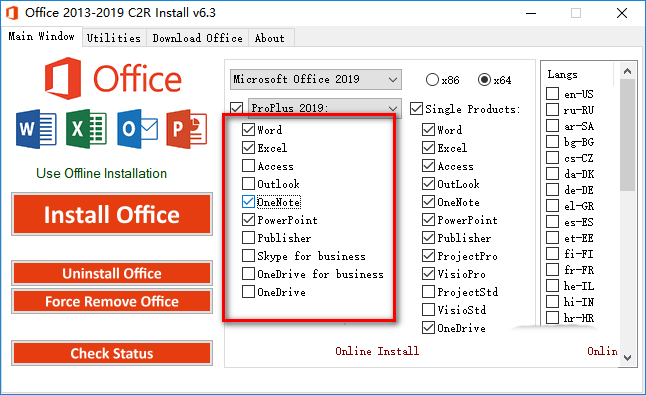
Task: Uncheck Excel under ProPlus 2019
Action: click(248, 147)
